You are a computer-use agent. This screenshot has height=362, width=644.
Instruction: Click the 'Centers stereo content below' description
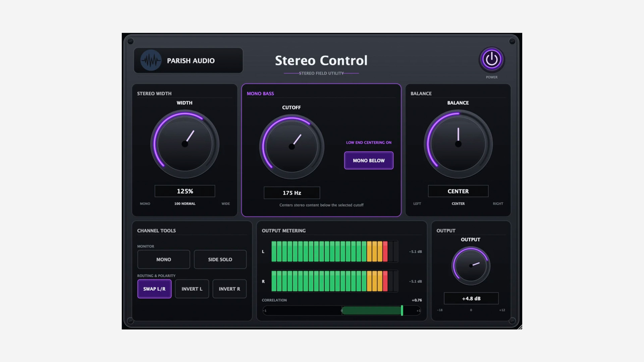[321, 205]
